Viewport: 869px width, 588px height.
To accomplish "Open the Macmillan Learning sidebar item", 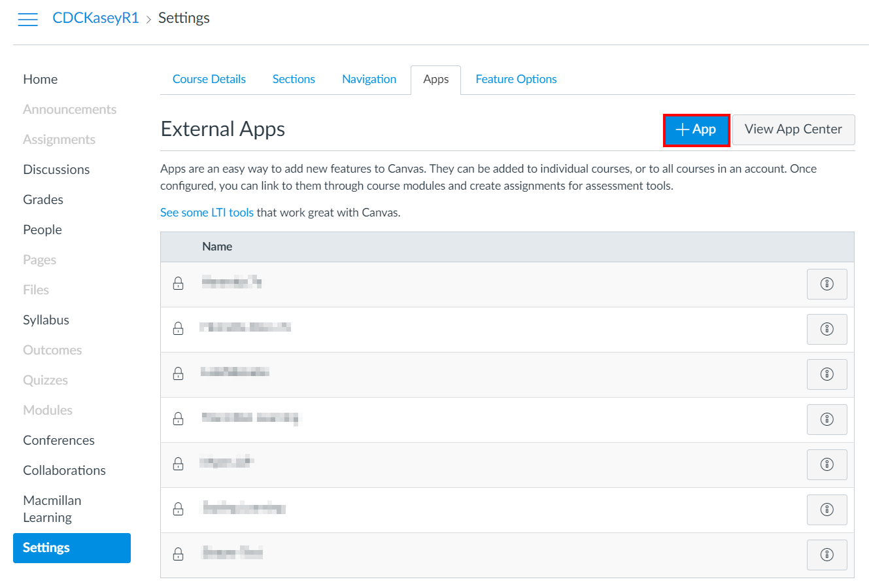I will pos(52,508).
